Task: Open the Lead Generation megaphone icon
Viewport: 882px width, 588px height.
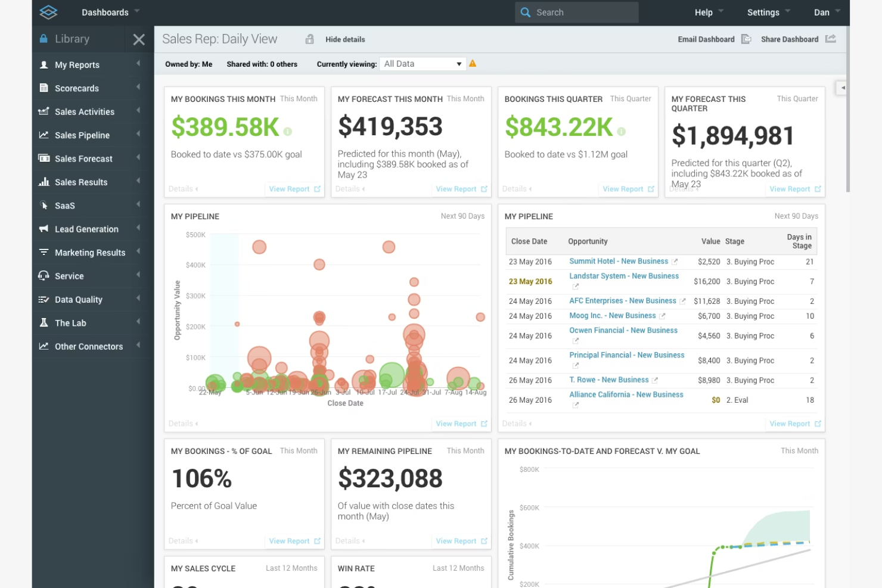Action: click(x=44, y=229)
